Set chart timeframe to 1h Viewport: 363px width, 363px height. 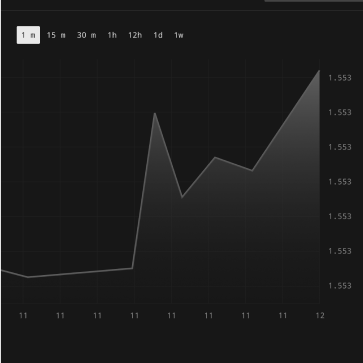click(112, 35)
